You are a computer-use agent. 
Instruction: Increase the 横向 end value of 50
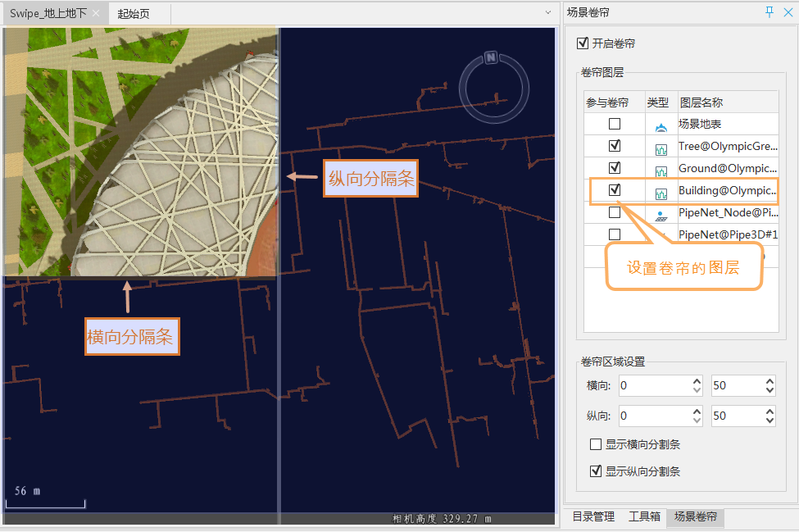pyautogui.click(x=769, y=380)
